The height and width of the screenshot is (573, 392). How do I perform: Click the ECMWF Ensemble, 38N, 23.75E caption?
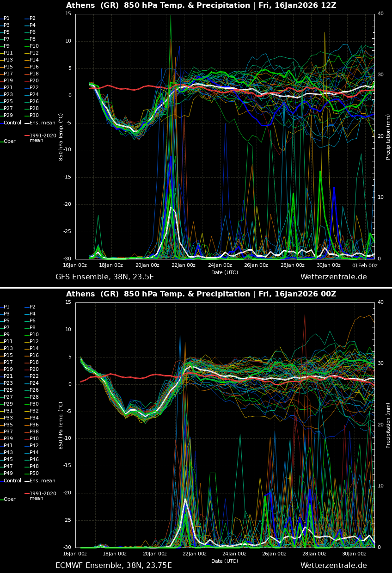[x=113, y=566]
